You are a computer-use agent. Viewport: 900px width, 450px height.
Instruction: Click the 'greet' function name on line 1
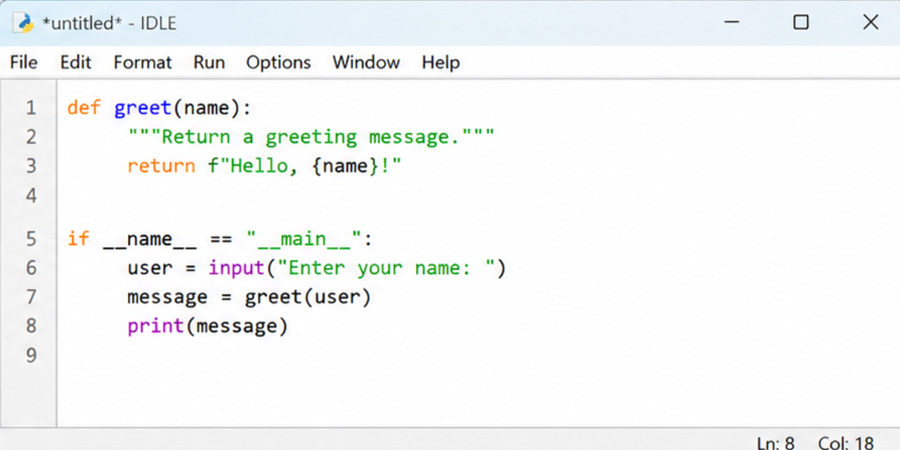[x=143, y=108]
